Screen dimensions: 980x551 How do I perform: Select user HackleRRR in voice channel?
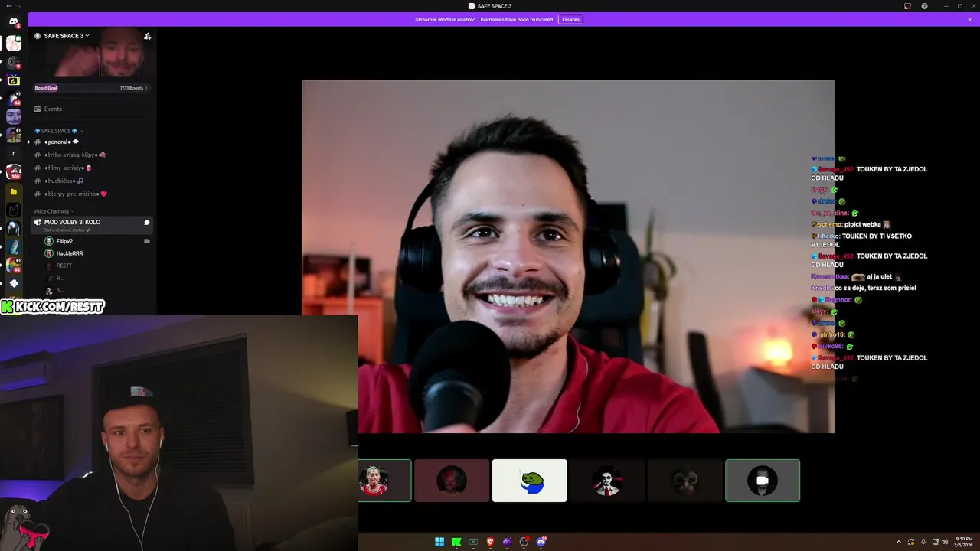69,253
